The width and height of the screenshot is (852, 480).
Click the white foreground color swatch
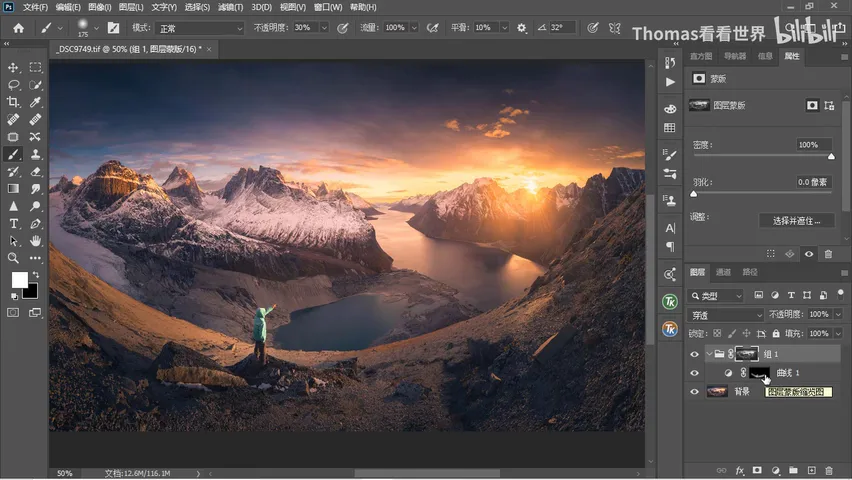pyautogui.click(x=20, y=279)
